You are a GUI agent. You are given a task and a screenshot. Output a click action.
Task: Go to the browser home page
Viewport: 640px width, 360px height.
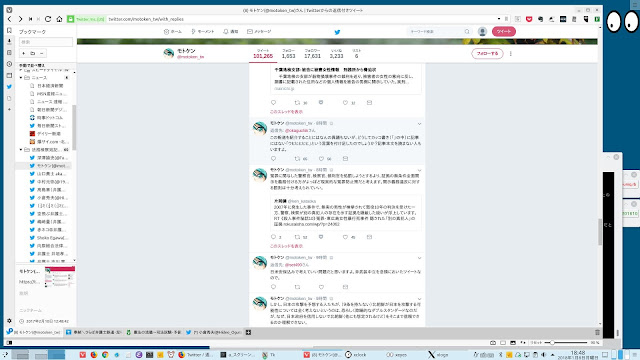[x=59, y=19]
